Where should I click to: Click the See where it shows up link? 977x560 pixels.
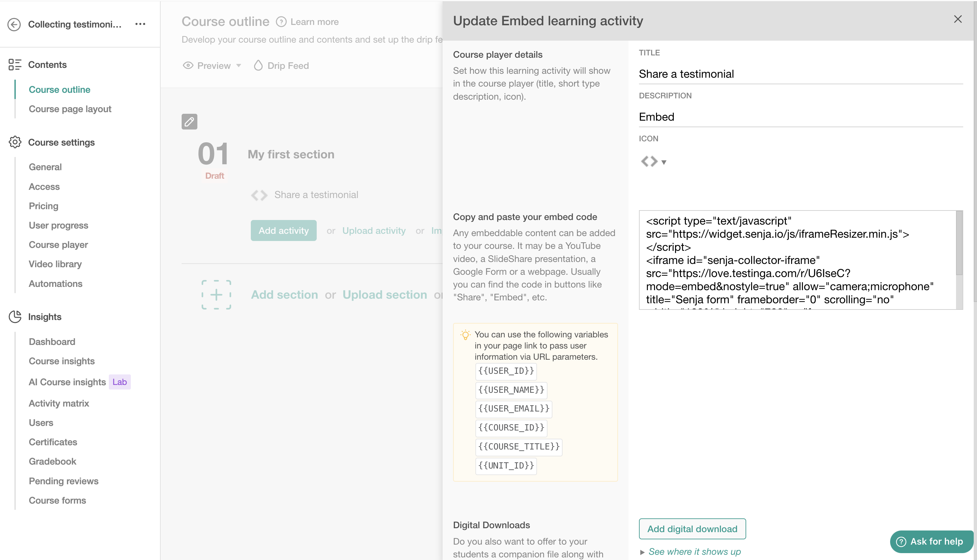tap(694, 551)
